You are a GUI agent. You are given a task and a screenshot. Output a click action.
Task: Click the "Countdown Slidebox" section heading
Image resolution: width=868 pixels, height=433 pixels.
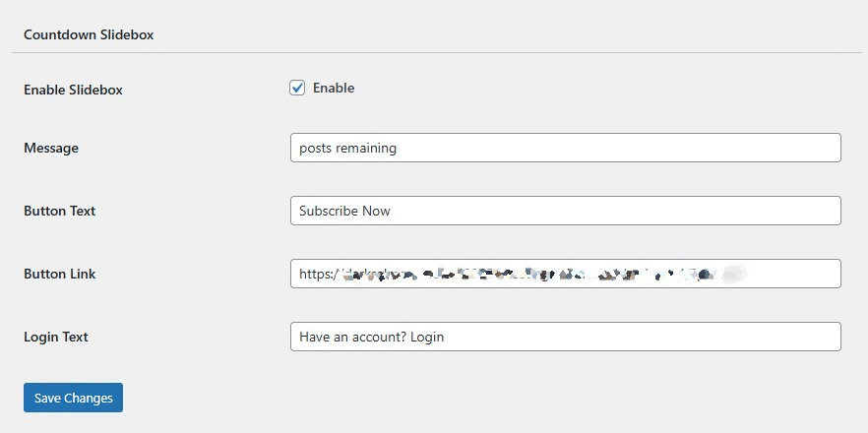point(89,34)
